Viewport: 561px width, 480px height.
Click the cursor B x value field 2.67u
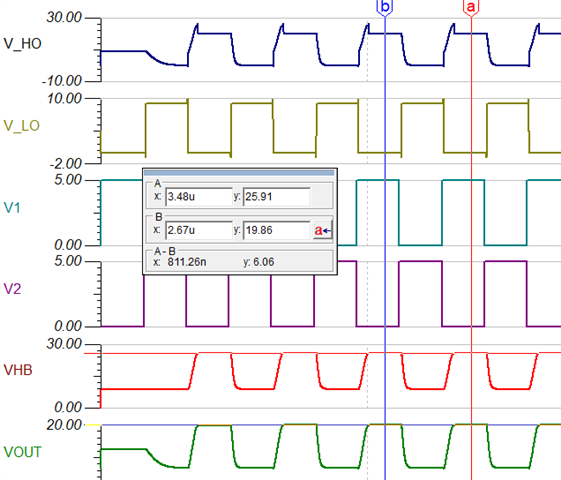199,230
